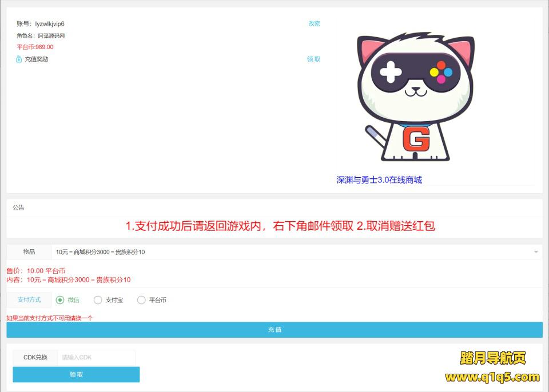Click the 公告 announcement header
The height and width of the screenshot is (392, 549).
pyautogui.click(x=18, y=208)
